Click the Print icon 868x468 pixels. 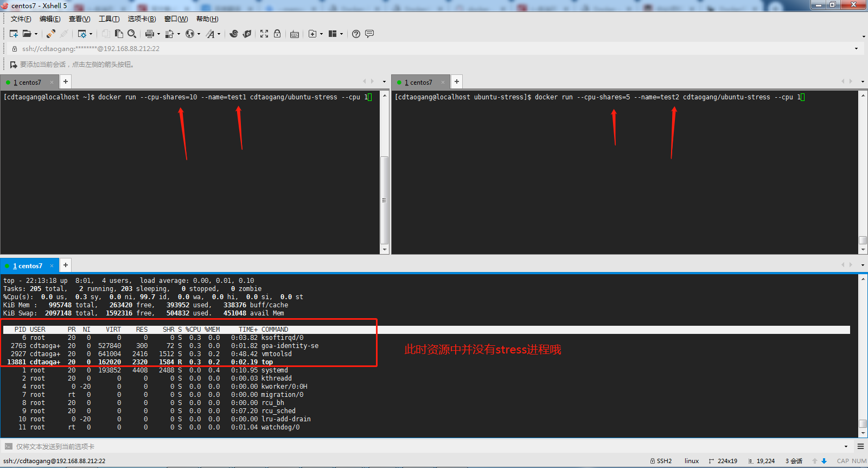(149, 34)
